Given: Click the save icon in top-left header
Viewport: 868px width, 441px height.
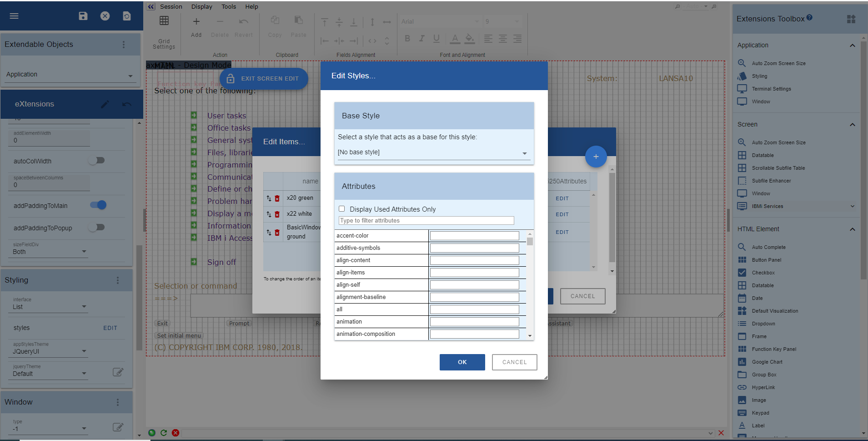Looking at the screenshot, I should [x=83, y=16].
